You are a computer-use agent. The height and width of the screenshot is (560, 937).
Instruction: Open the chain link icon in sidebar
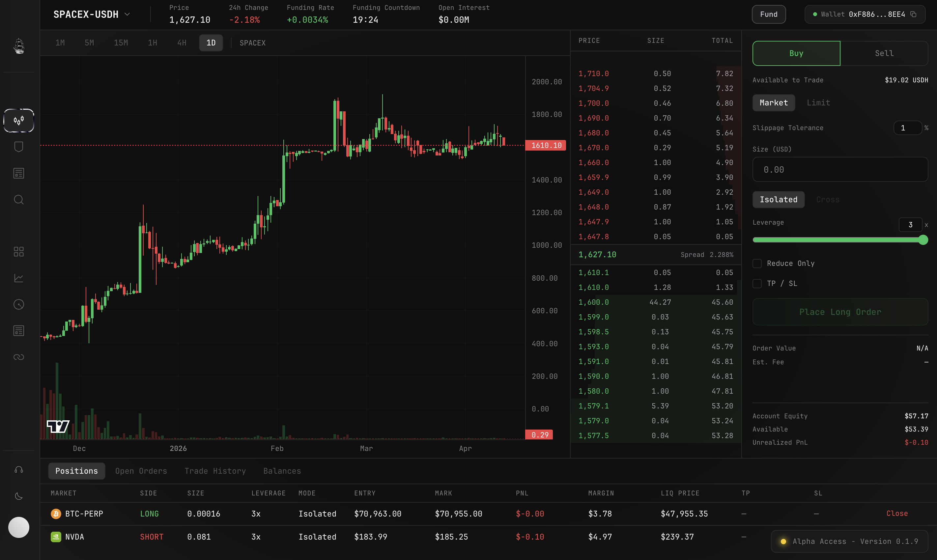pyautogui.click(x=18, y=357)
